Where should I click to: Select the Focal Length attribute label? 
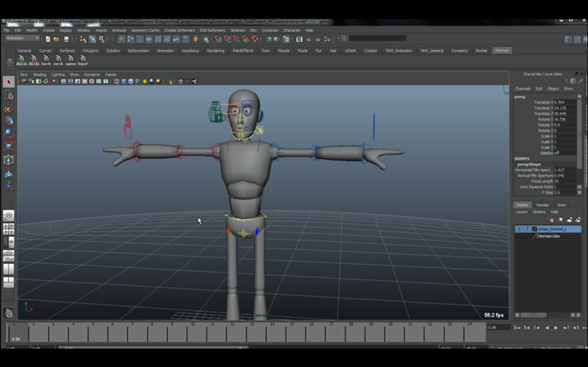(542, 181)
